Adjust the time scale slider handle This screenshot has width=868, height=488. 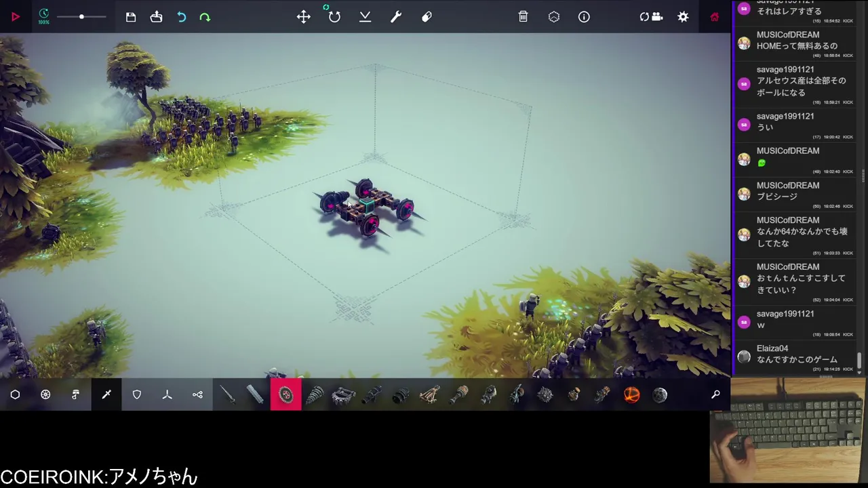(81, 16)
